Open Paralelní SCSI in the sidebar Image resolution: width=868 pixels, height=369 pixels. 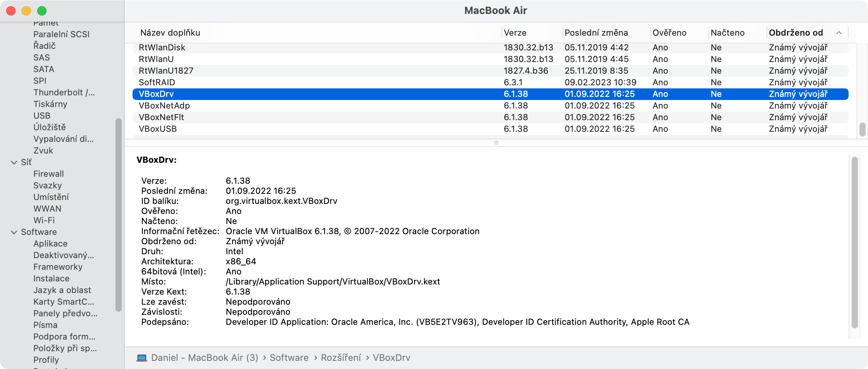(61, 34)
